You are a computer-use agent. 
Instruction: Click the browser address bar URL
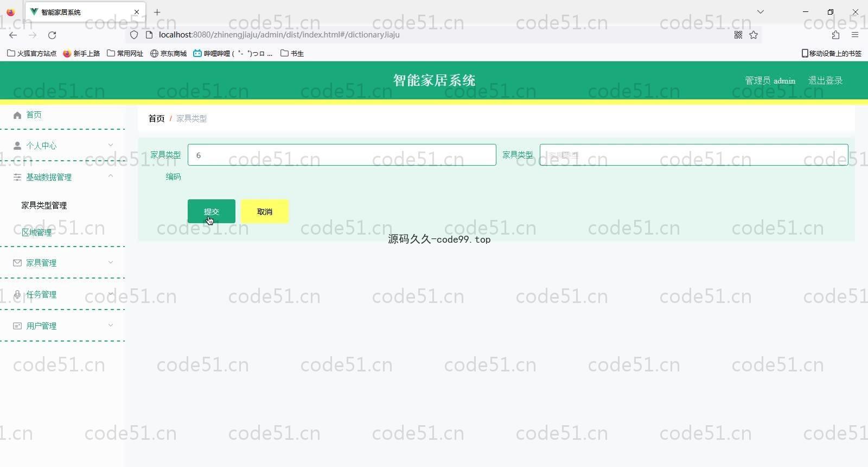(279, 35)
